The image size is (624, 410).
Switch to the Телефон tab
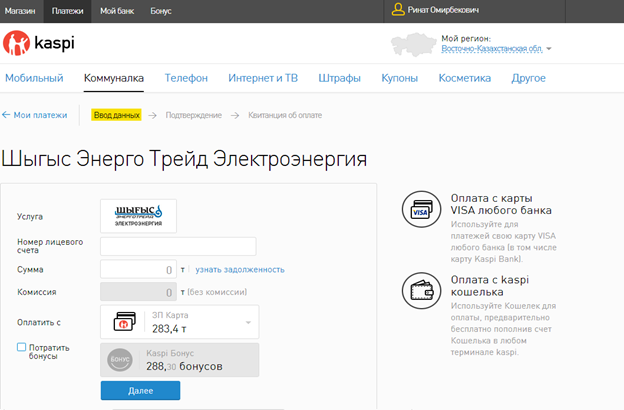coord(186,78)
